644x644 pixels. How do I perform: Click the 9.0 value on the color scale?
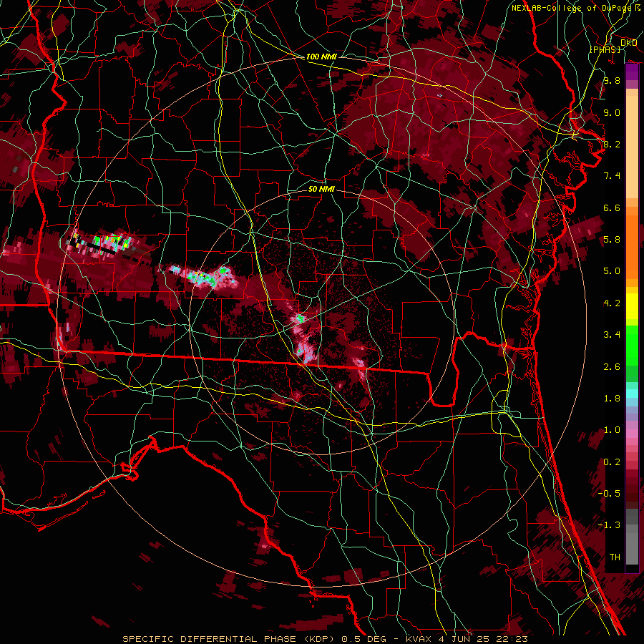[612, 112]
